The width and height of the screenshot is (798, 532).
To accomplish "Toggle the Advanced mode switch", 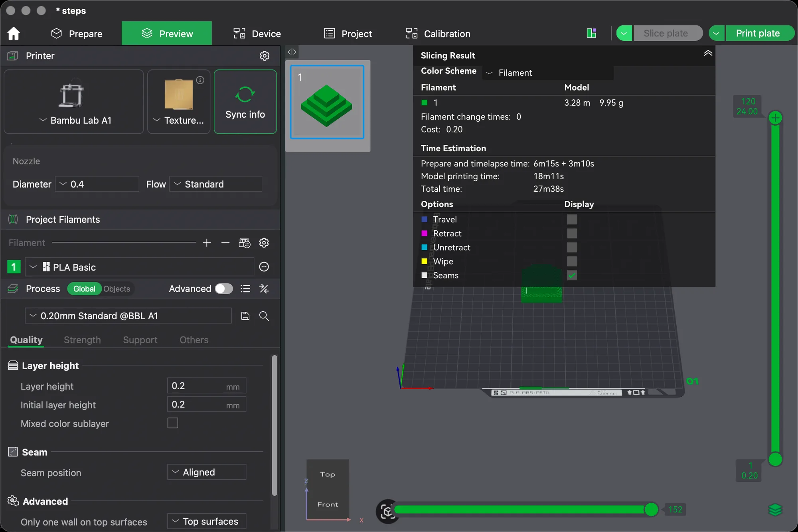I will pos(224,289).
